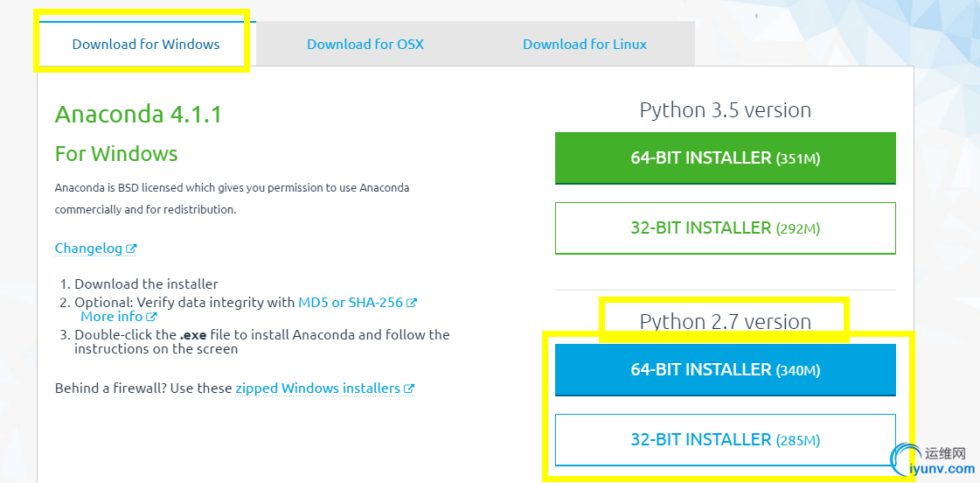Viewport: 980px width, 483px height.
Task: Click the iyunv watermark logo
Action: coord(932,461)
